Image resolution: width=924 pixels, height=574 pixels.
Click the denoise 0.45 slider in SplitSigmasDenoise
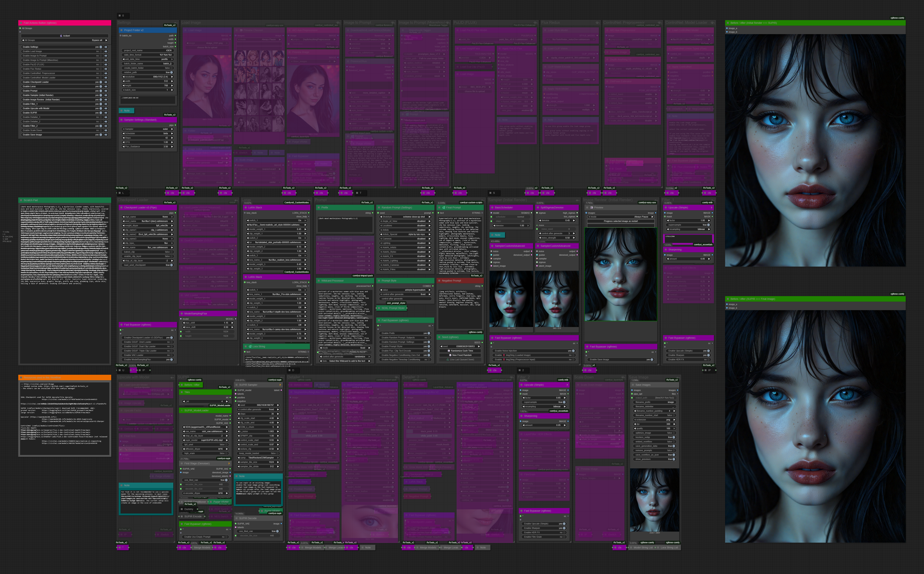[557, 221]
